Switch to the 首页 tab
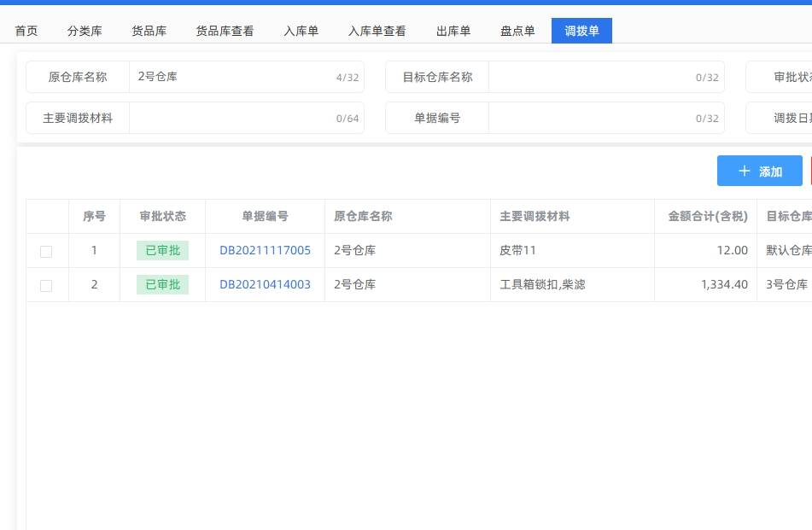Image resolution: width=812 pixels, height=530 pixels. coord(26,31)
